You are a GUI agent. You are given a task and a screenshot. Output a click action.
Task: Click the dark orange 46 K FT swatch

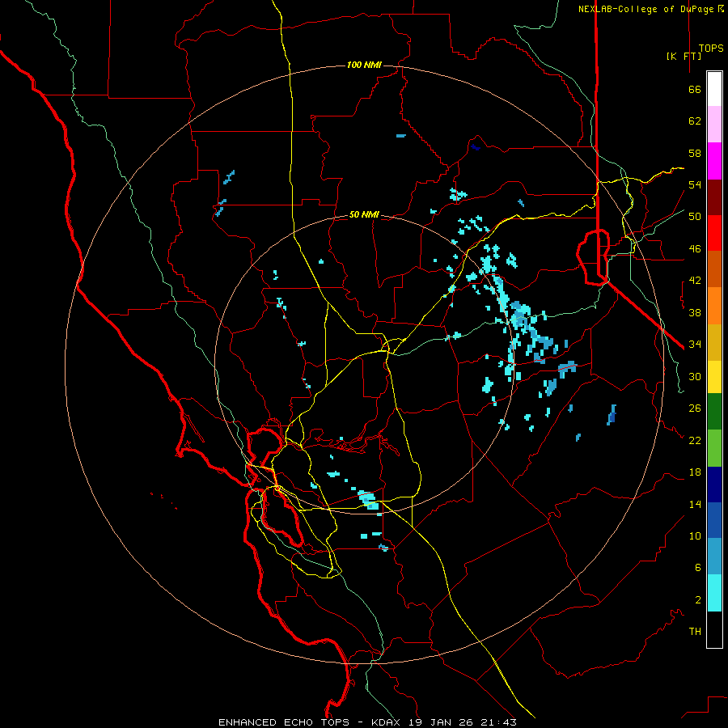[714, 269]
